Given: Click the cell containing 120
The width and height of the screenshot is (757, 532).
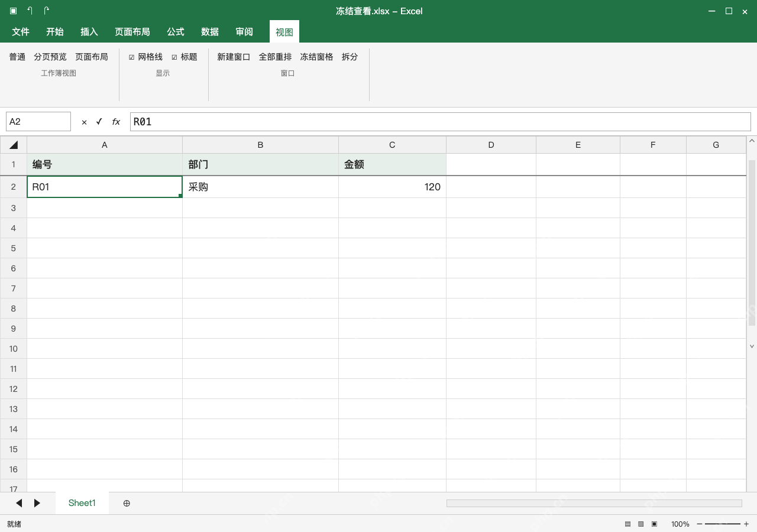Looking at the screenshot, I should [392, 187].
